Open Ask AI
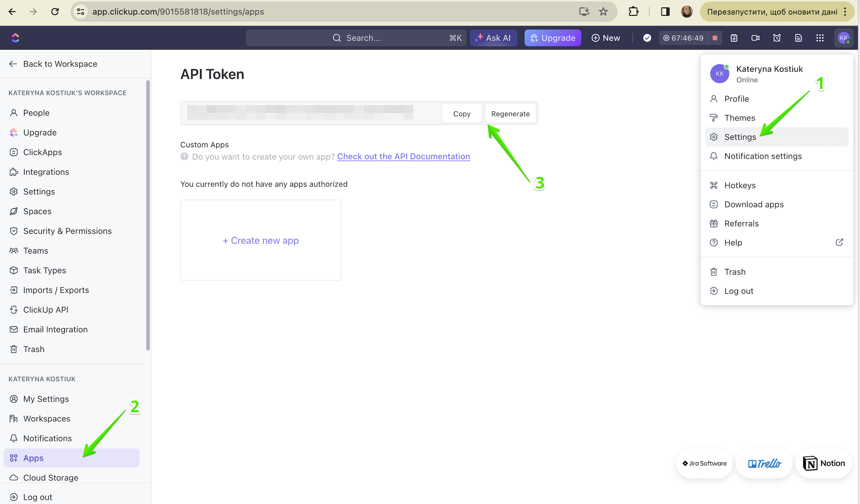 coord(493,38)
